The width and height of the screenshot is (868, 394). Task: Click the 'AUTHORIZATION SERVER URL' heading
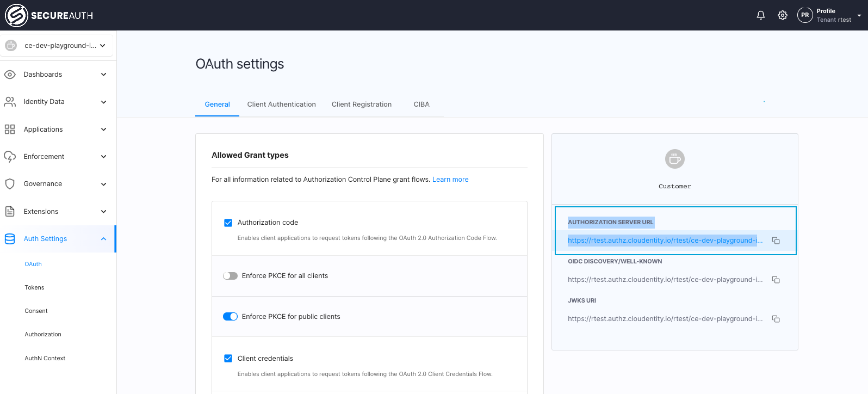[611, 222]
